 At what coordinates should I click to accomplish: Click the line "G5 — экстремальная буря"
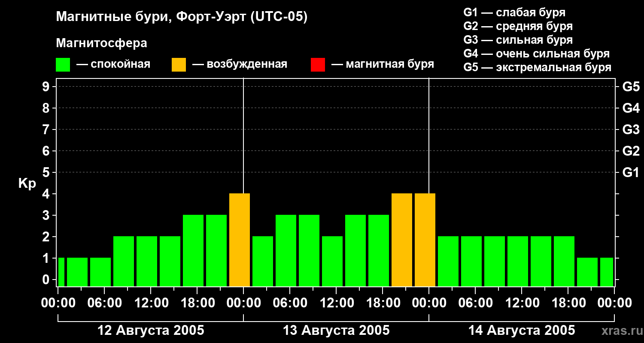(x=538, y=67)
